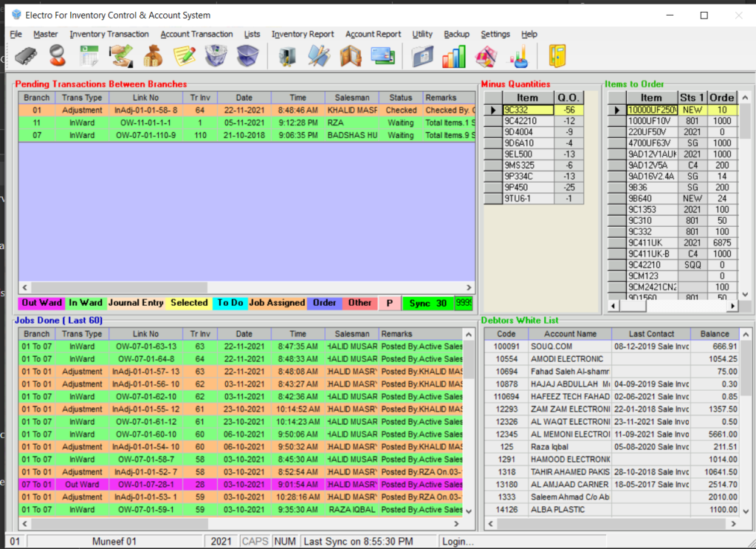Open the Utility menu
756x549 pixels.
[x=422, y=34]
